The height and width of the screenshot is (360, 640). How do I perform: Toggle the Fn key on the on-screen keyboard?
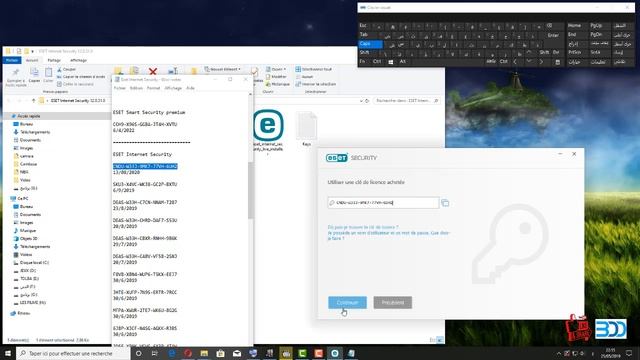pyautogui.click(x=362, y=62)
